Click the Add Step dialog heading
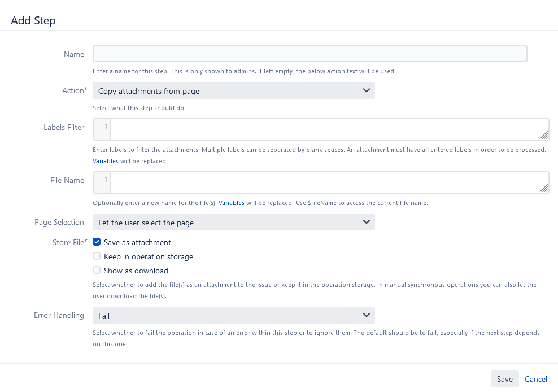The height and width of the screenshot is (392, 558). coord(33,20)
